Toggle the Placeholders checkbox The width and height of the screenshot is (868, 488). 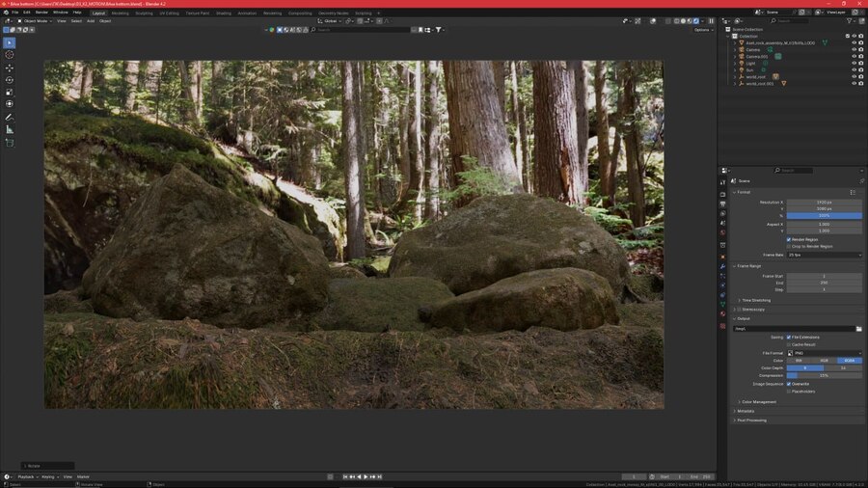coord(789,391)
